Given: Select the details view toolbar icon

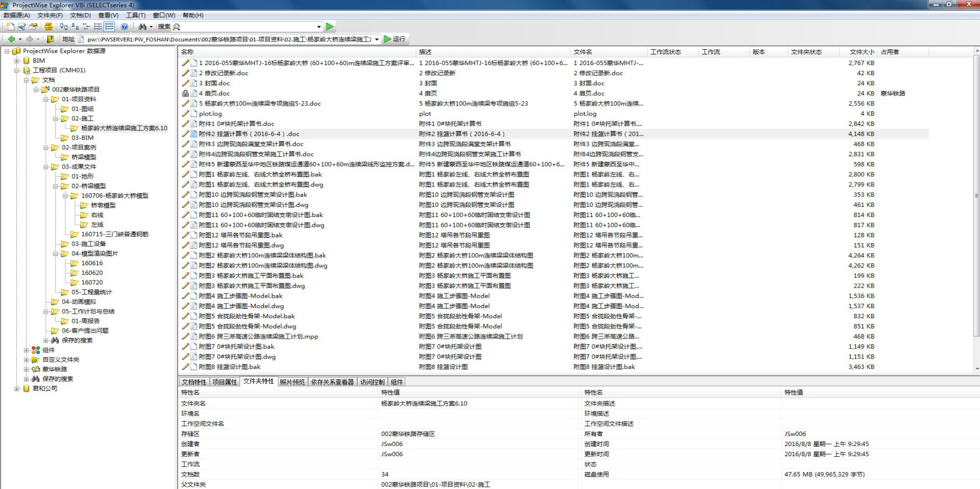Looking at the screenshot, I should [109, 27].
